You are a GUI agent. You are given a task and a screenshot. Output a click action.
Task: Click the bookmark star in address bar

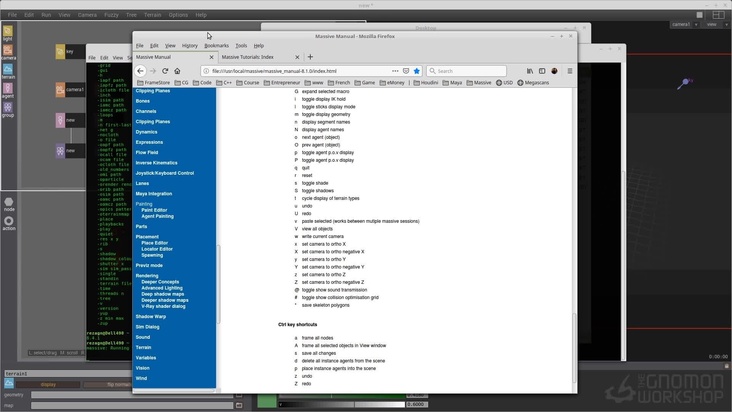click(x=417, y=71)
